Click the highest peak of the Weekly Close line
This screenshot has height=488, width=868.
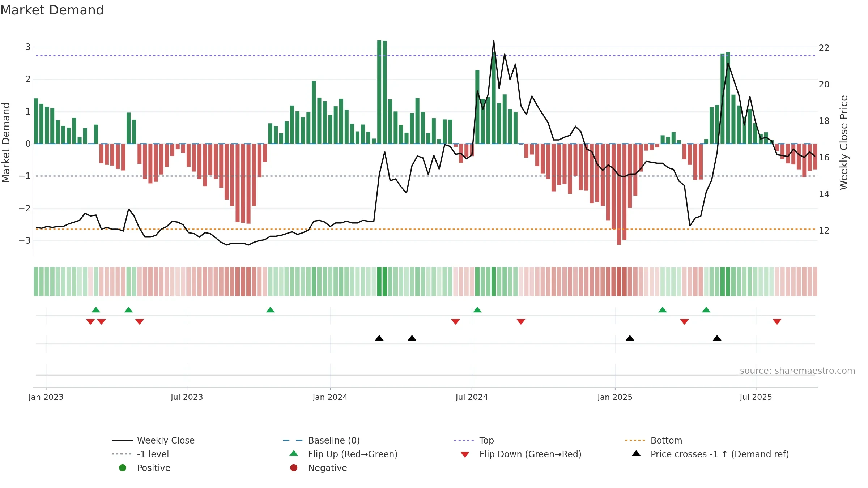coord(494,41)
